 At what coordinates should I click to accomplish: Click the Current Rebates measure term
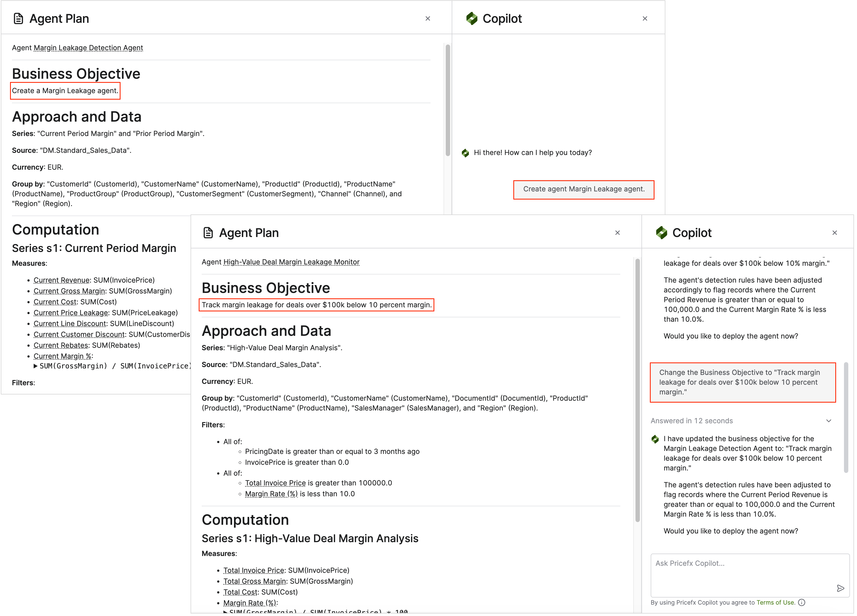click(61, 345)
